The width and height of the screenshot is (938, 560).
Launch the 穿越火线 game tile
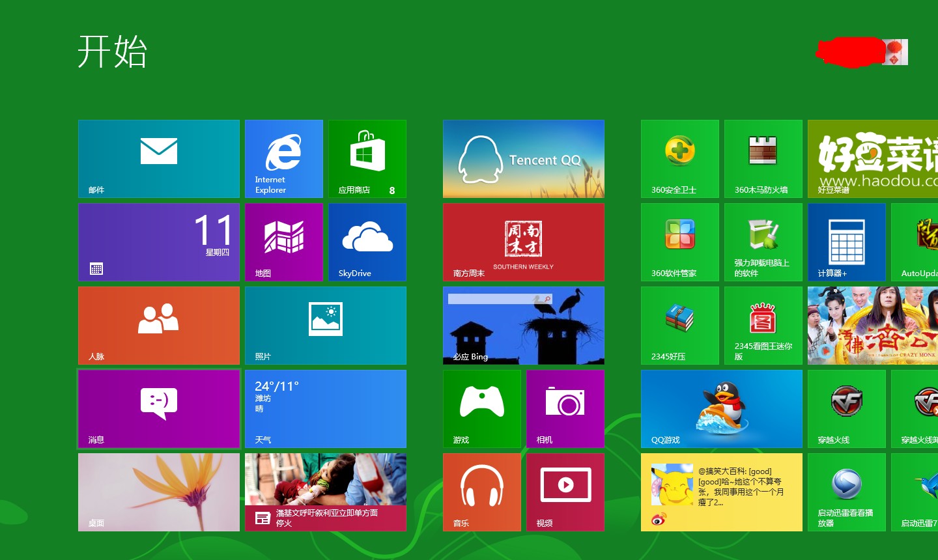click(x=847, y=409)
